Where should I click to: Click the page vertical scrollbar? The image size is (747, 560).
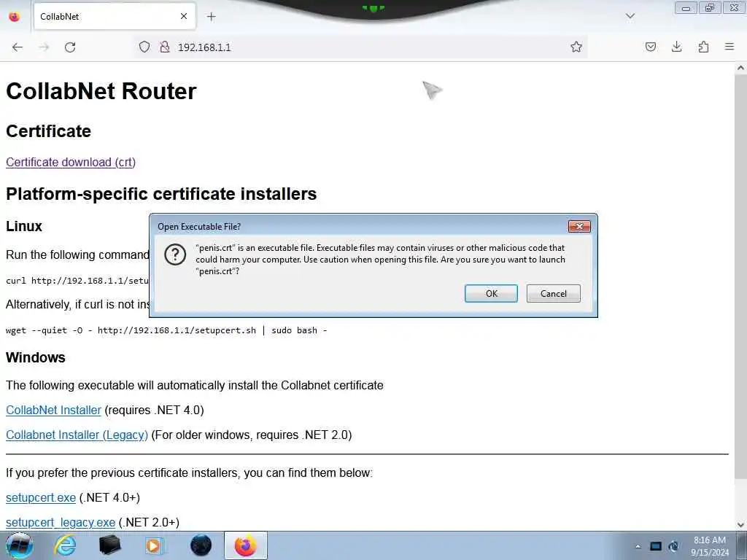pyautogui.click(x=741, y=276)
